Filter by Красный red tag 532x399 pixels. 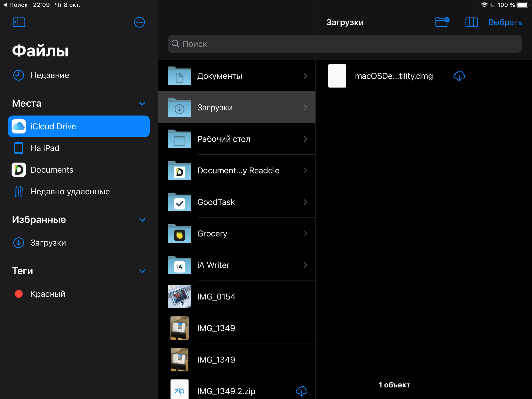pos(48,294)
